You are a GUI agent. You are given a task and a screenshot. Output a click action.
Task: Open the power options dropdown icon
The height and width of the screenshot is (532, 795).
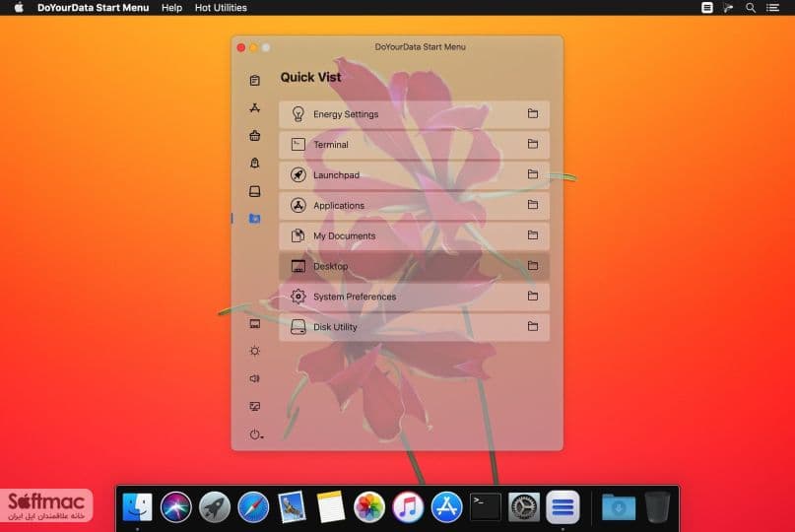tap(256, 434)
